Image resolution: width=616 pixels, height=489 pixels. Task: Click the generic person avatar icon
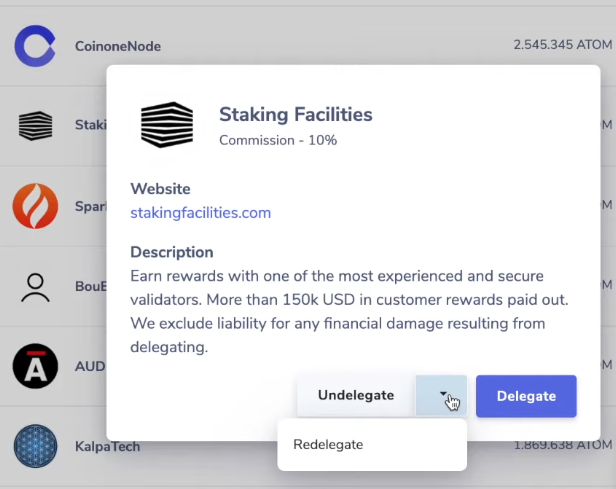tap(35, 288)
